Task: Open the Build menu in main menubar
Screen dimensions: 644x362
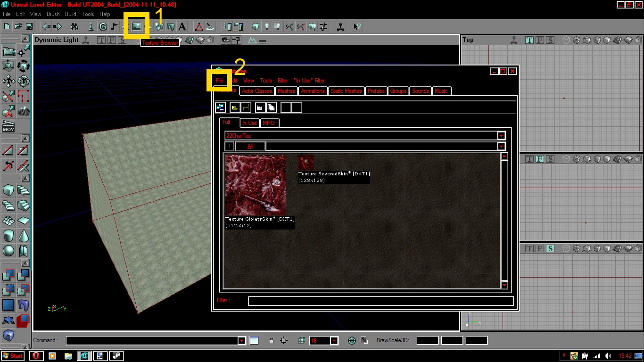Action: (71, 14)
